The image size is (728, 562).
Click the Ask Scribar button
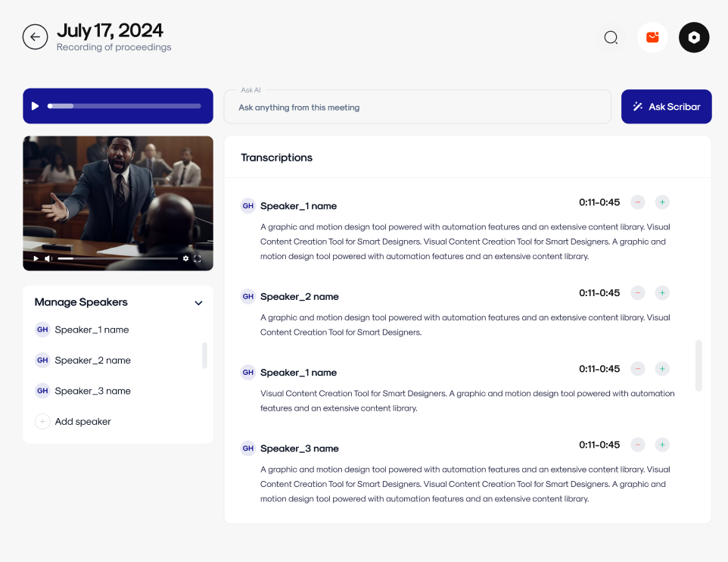(x=666, y=107)
